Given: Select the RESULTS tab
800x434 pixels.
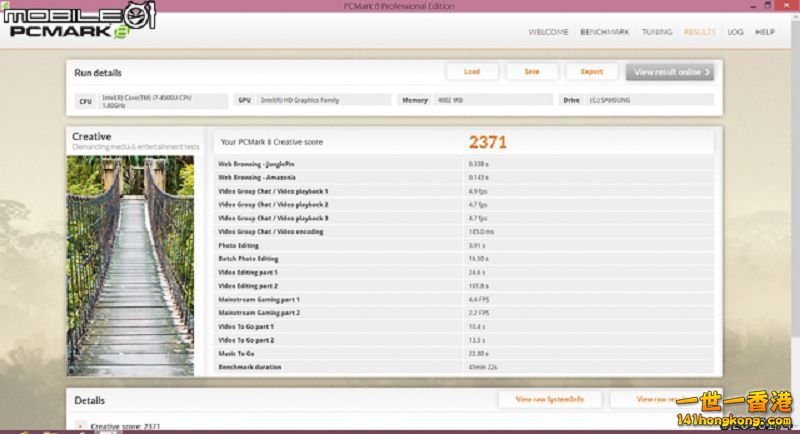Looking at the screenshot, I should 699,32.
